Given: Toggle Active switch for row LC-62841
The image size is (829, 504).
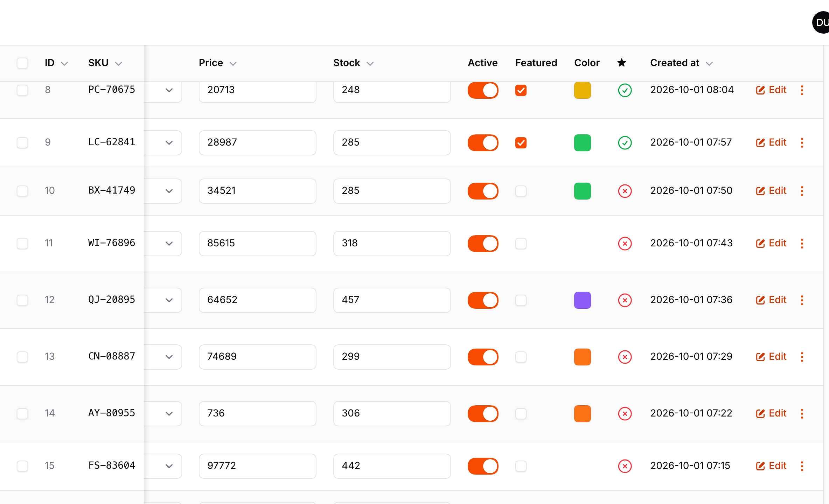Looking at the screenshot, I should [x=483, y=143].
